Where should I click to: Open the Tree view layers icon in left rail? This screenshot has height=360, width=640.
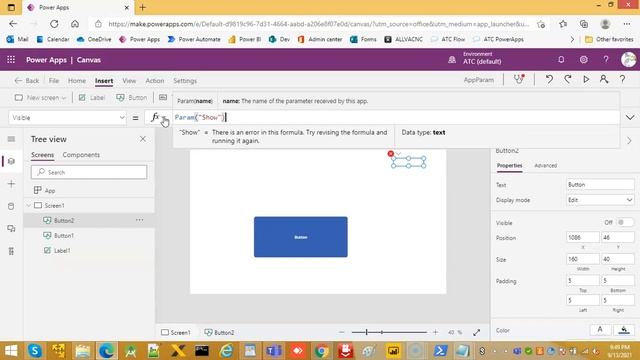(x=11, y=161)
